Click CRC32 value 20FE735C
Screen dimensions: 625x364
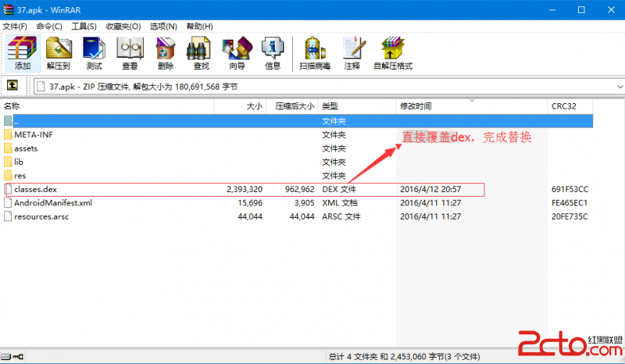(x=570, y=216)
